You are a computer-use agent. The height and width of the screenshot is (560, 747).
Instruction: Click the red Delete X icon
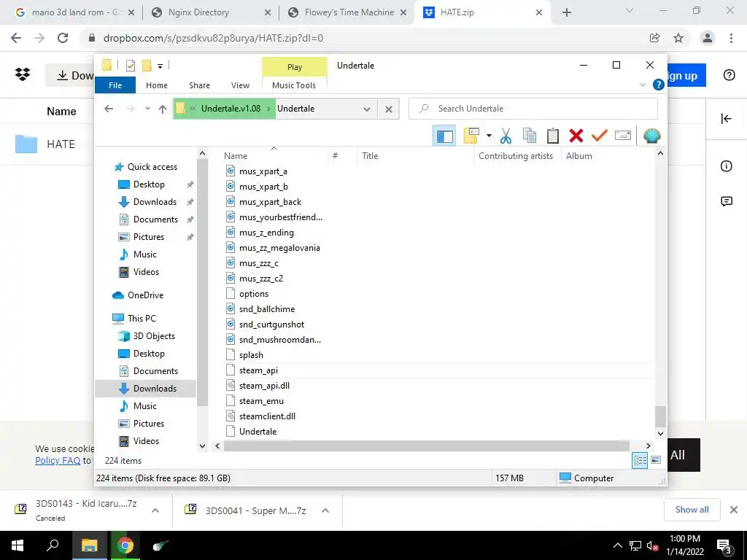point(576,136)
